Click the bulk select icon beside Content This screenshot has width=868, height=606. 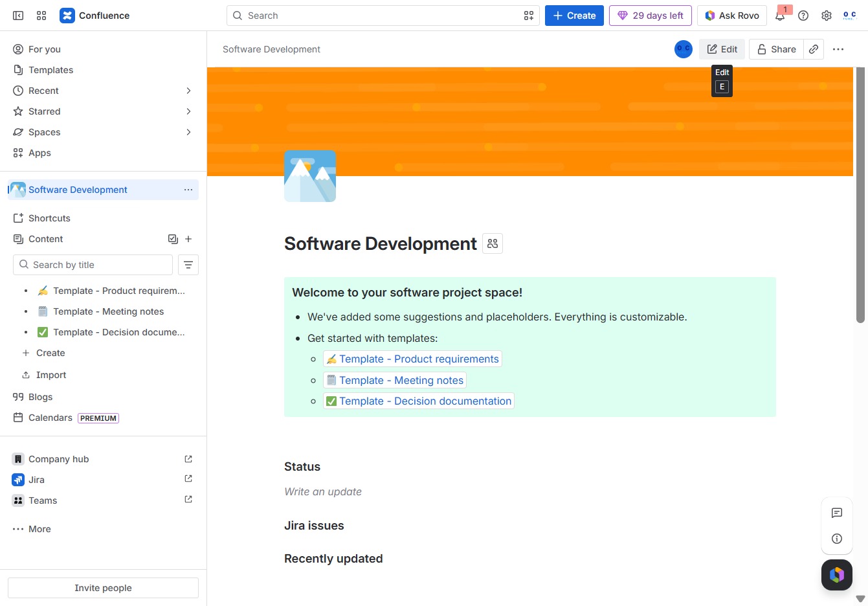[173, 239]
